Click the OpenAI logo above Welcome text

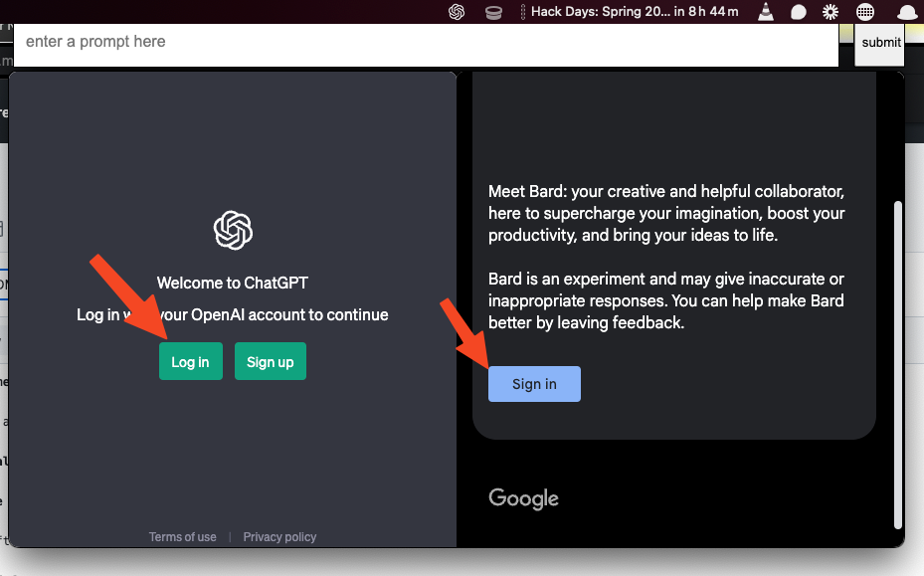233,230
